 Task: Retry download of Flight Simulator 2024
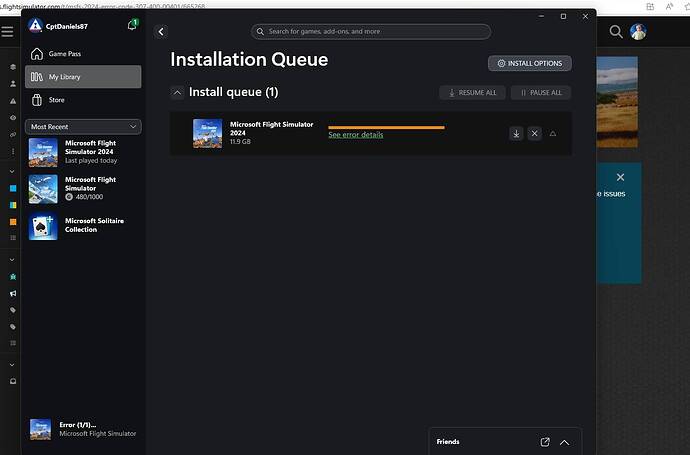point(516,134)
